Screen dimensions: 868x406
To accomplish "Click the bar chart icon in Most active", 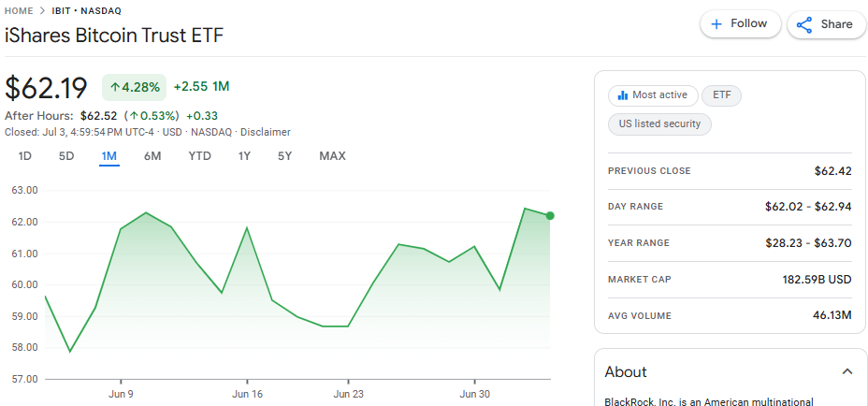I will [623, 95].
